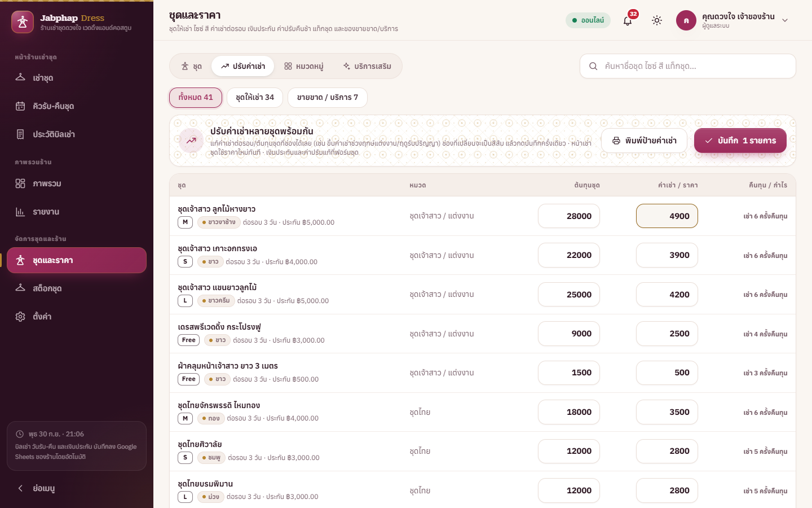The image size is (812, 508).
Task: Click the ค่าเช่า / ราคา column header
Action: click(x=678, y=185)
